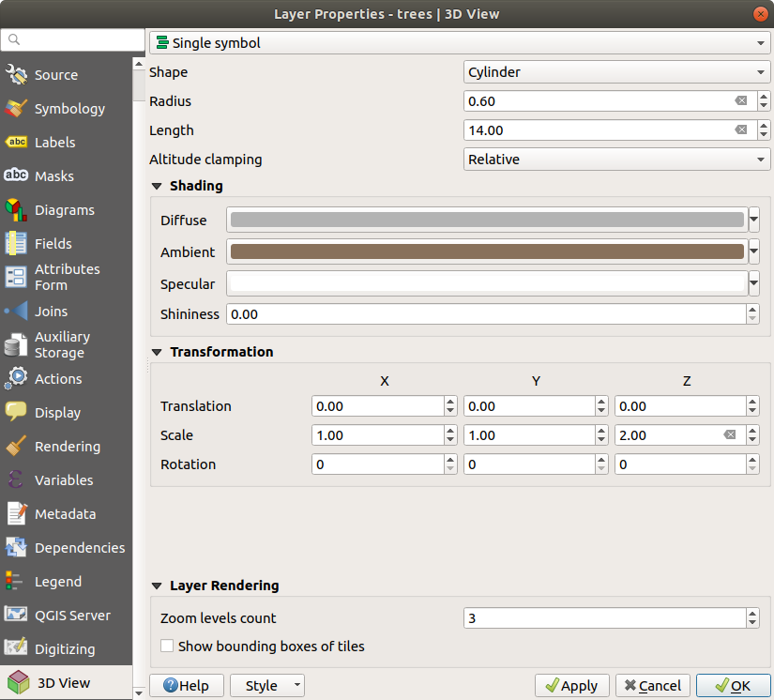Image resolution: width=774 pixels, height=700 pixels.
Task: Open the Labels abc icon
Action: click(x=16, y=143)
